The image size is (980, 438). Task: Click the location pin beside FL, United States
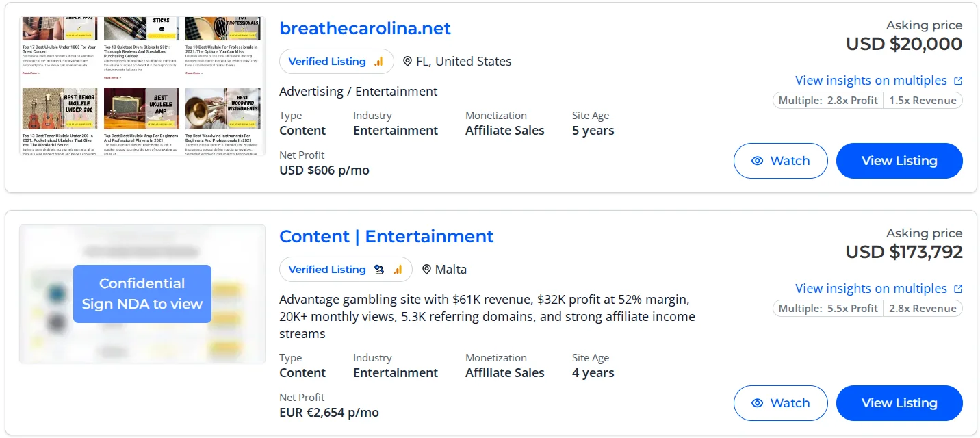[408, 62]
